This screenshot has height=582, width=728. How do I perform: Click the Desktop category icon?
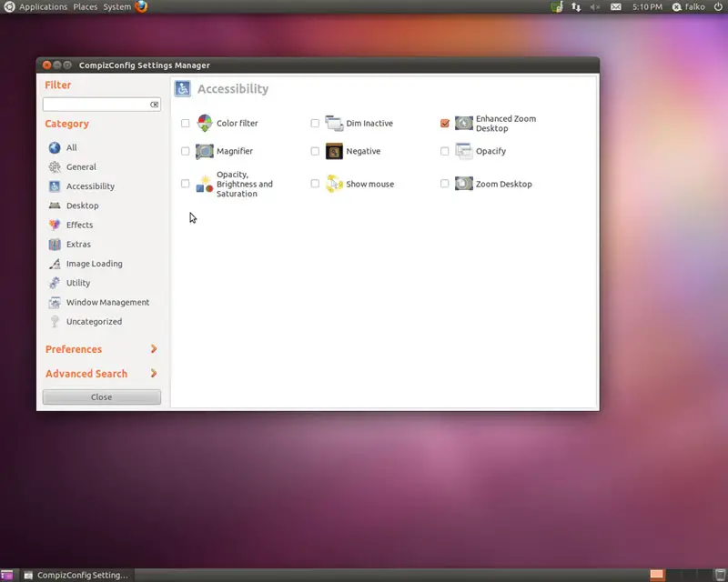point(55,206)
